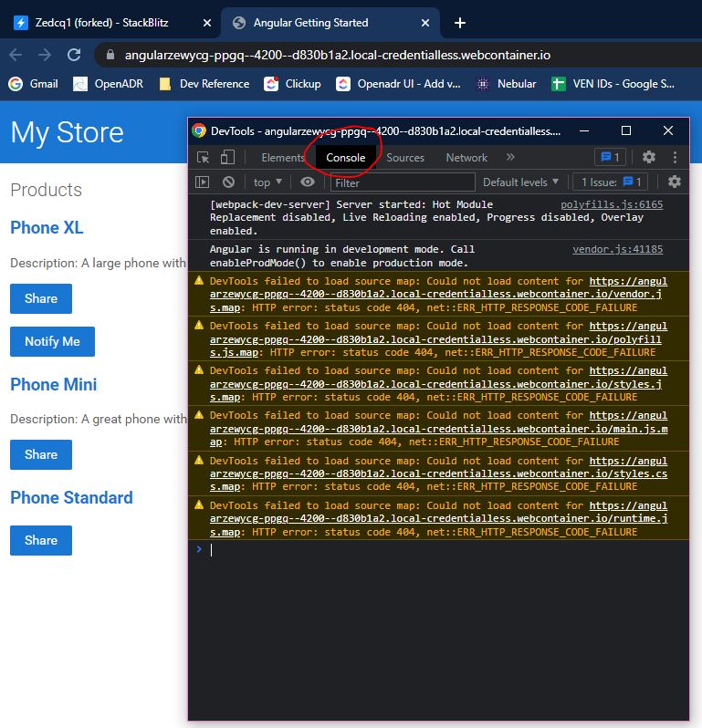Go back in browser history
The height and width of the screenshot is (728, 702).
(x=16, y=55)
